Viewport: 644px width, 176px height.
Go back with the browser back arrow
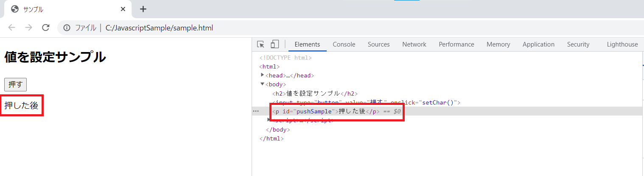pos(11,28)
